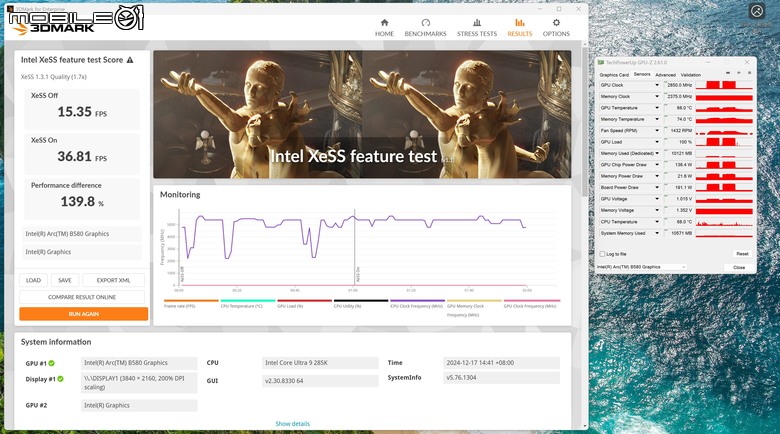Click the 3DMark results vertical scrollbar

(585, 122)
